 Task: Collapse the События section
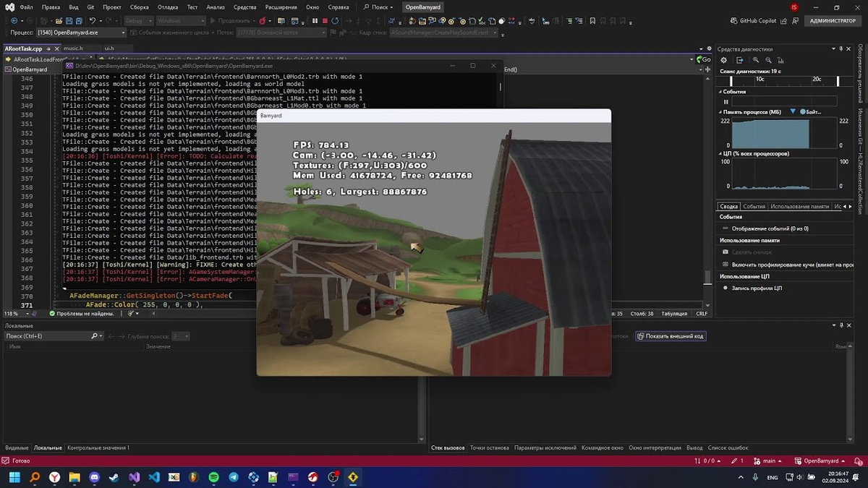click(x=720, y=92)
